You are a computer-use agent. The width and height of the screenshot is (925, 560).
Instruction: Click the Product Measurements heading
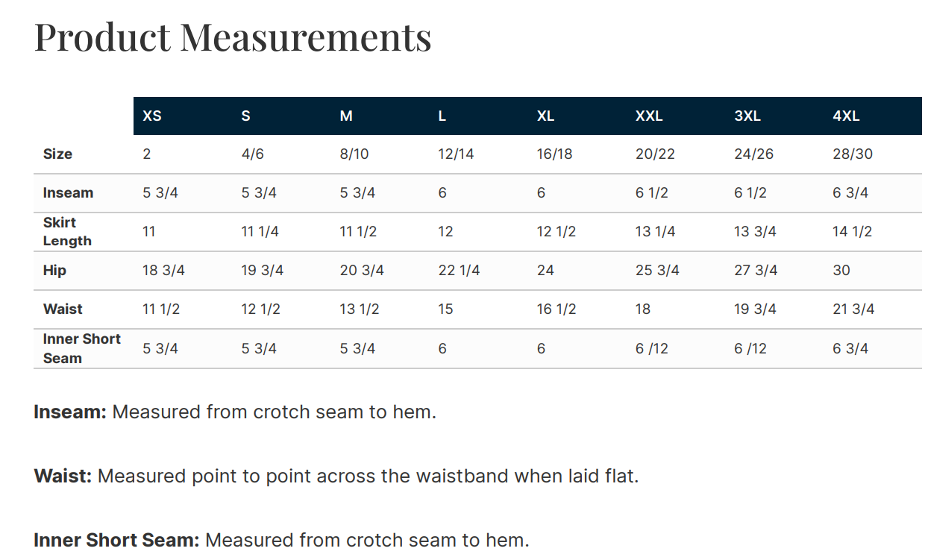[x=233, y=37]
